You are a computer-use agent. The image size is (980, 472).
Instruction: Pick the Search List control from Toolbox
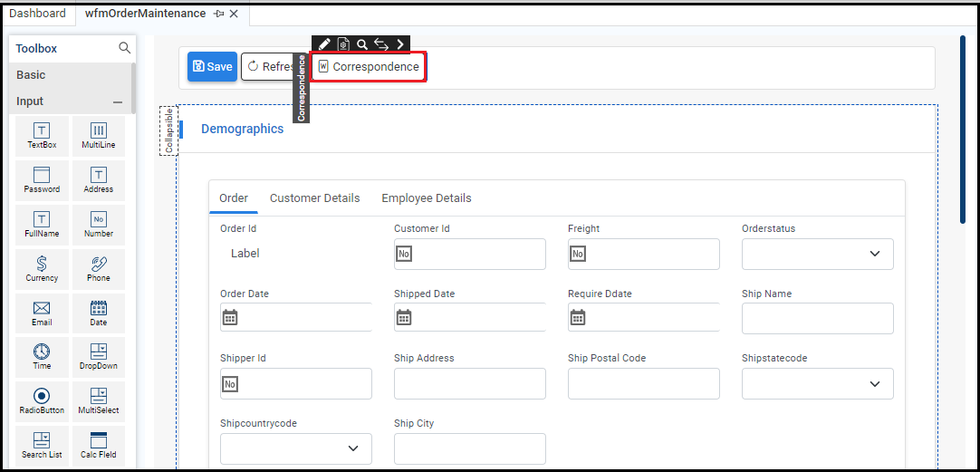[x=42, y=446]
